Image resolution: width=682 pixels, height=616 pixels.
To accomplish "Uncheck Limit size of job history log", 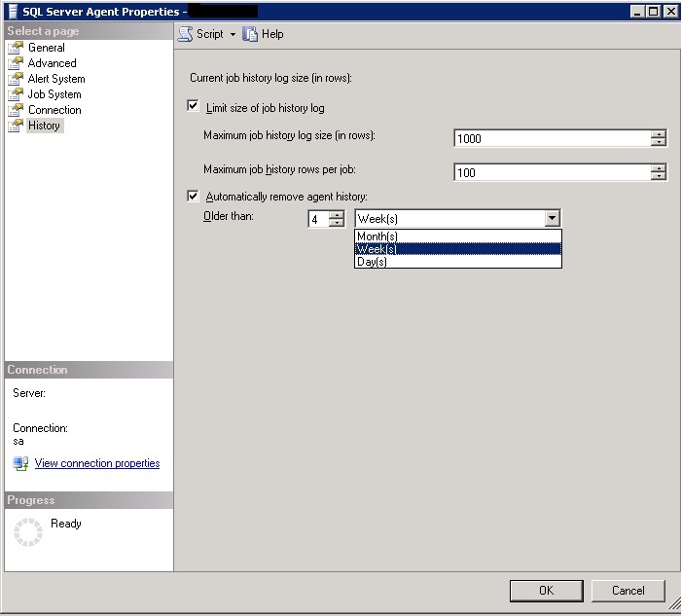I will pos(193,106).
